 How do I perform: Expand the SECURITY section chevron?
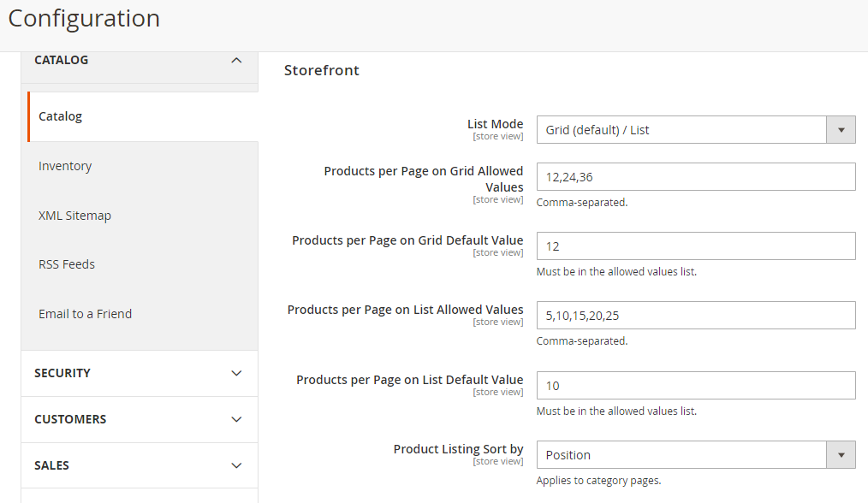click(x=237, y=374)
